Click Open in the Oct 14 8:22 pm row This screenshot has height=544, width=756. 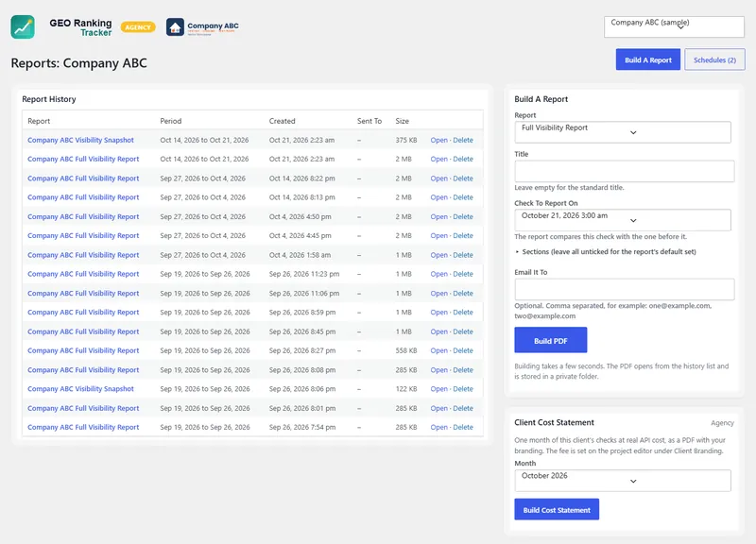[438, 178]
